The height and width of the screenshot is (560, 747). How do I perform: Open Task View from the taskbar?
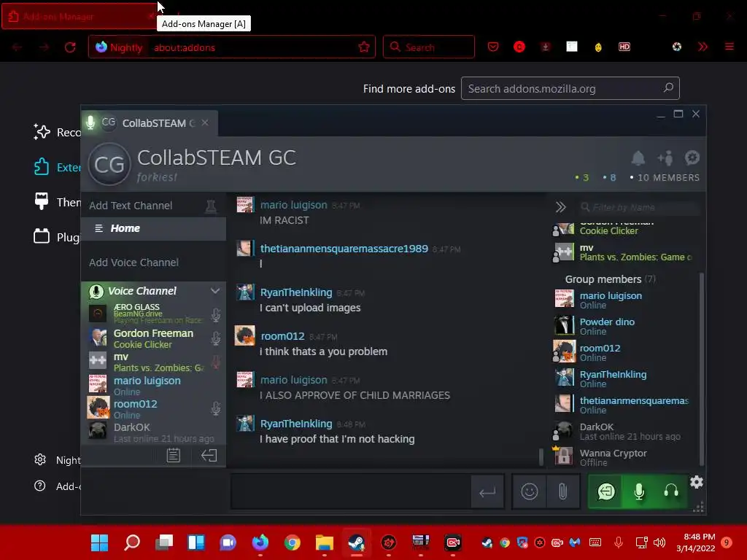click(x=164, y=542)
